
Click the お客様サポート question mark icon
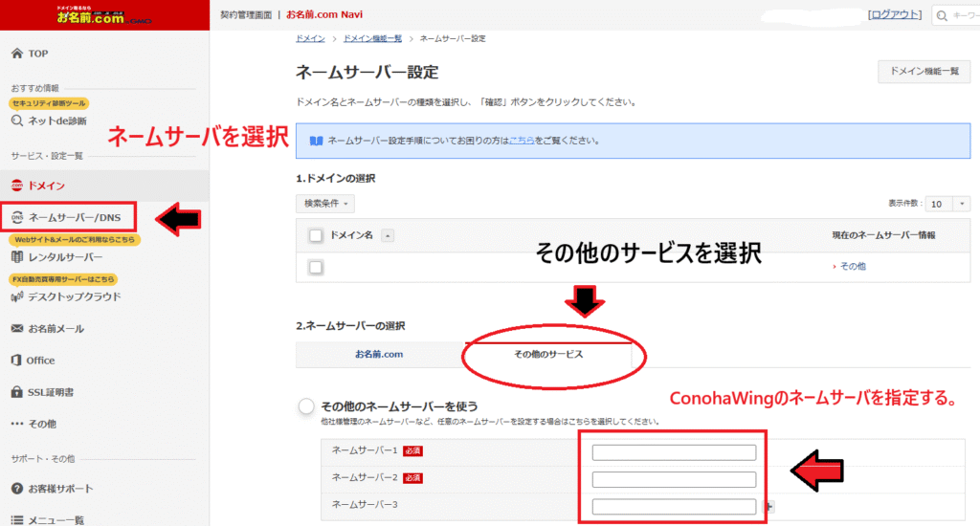pyautogui.click(x=17, y=489)
